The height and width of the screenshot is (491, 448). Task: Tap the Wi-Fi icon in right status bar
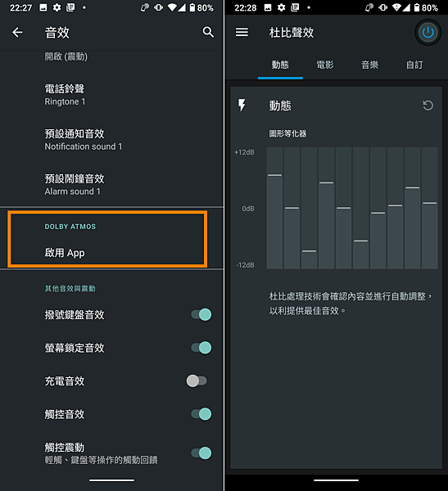point(396,7)
